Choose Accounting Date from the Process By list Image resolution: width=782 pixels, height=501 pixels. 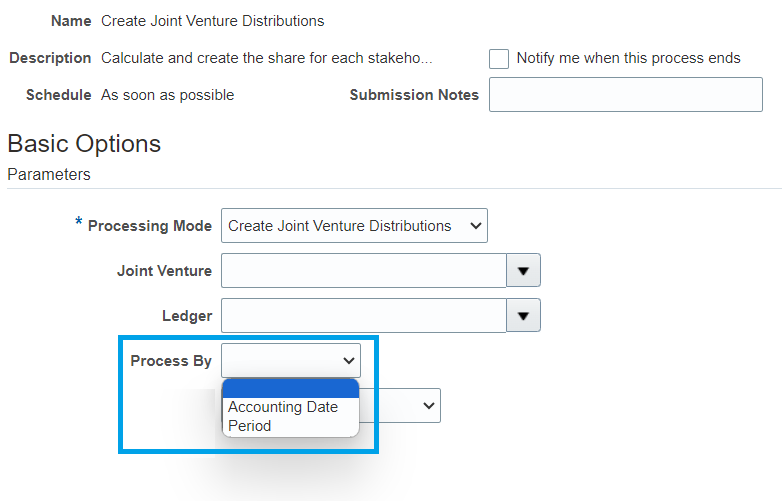pos(283,407)
